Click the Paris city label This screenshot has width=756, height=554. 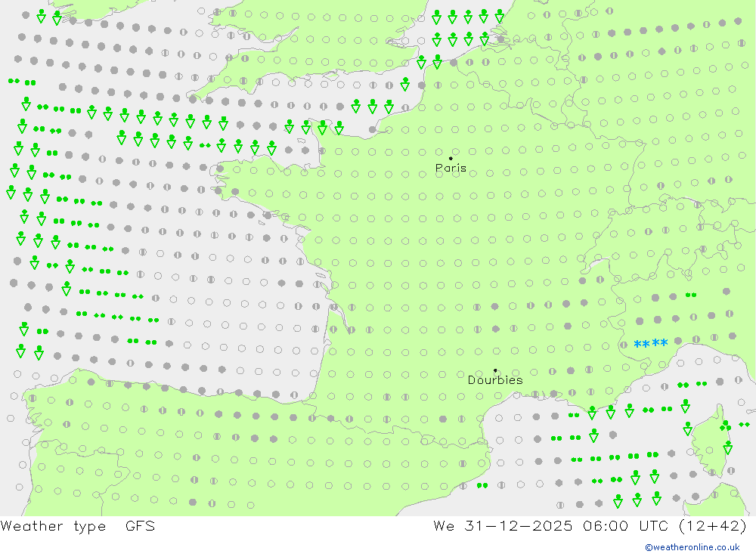tap(451, 168)
